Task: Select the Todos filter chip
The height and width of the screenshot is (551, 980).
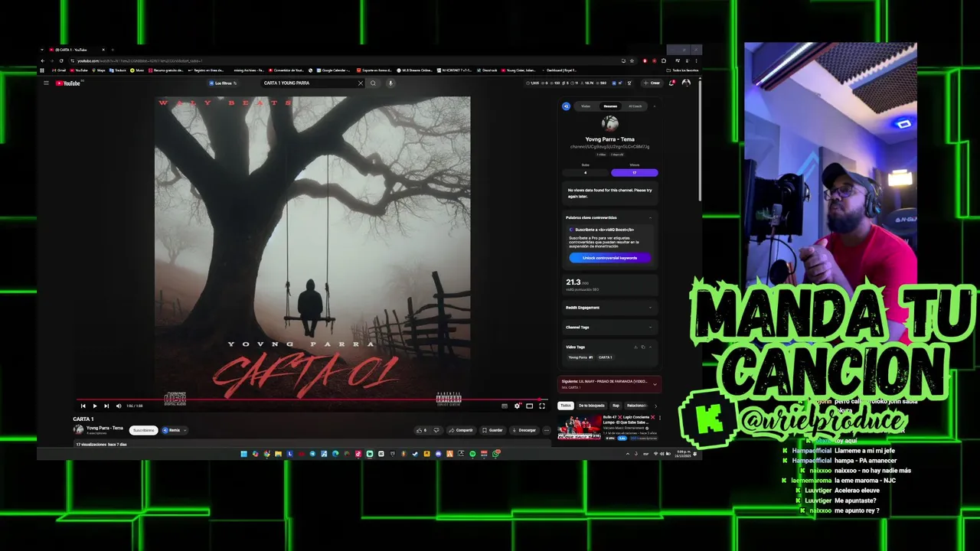Action: click(566, 406)
